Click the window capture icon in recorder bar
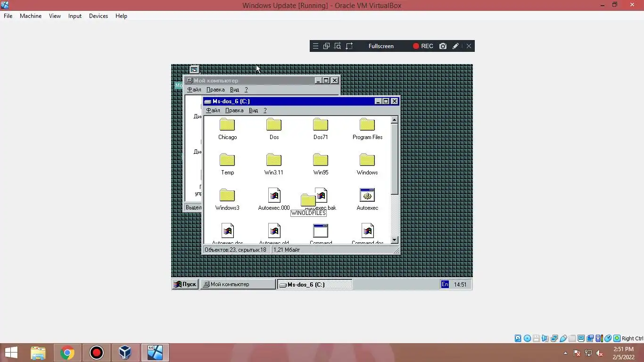Image resolution: width=644 pixels, height=362 pixels. 326,46
